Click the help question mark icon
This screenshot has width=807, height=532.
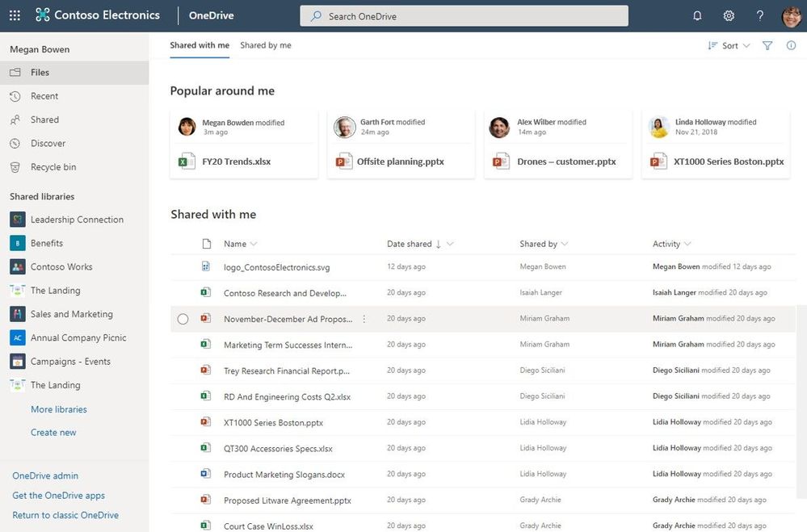tap(759, 15)
